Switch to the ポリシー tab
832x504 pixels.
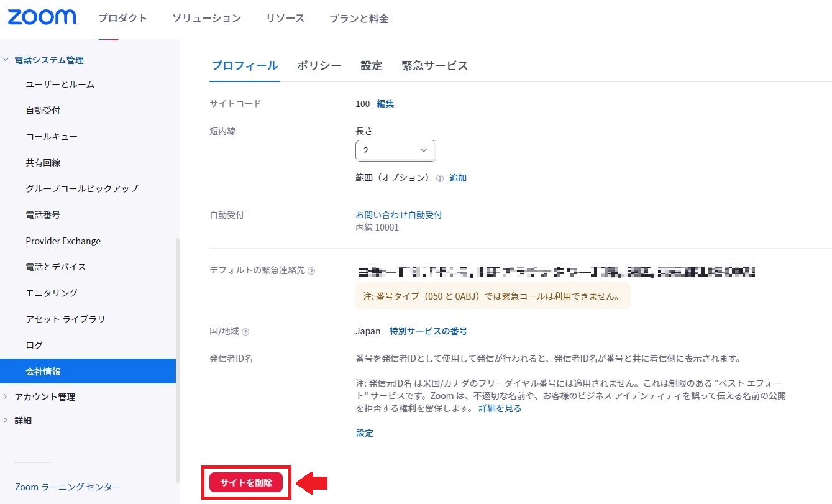(319, 66)
